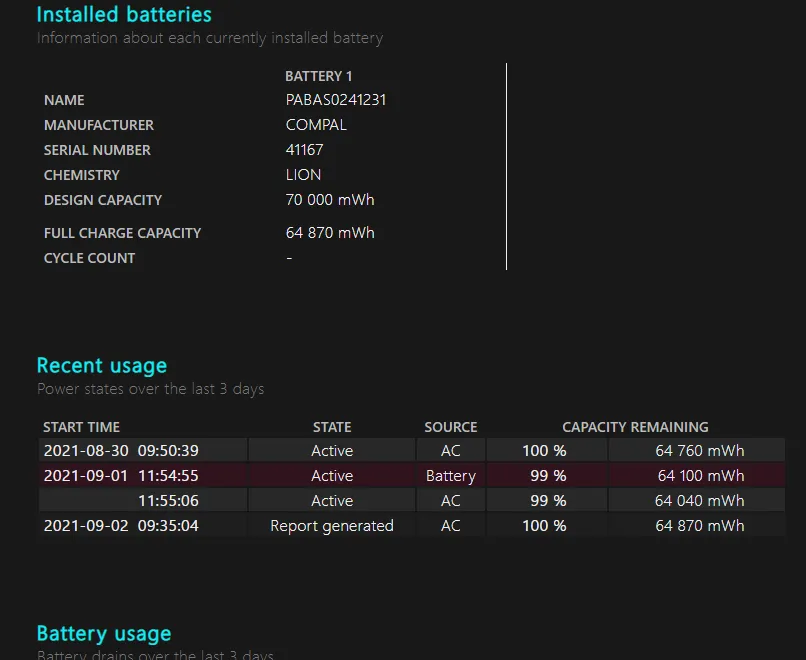Click the manufacturer value COMPAL
The height and width of the screenshot is (660, 806).
click(x=316, y=125)
